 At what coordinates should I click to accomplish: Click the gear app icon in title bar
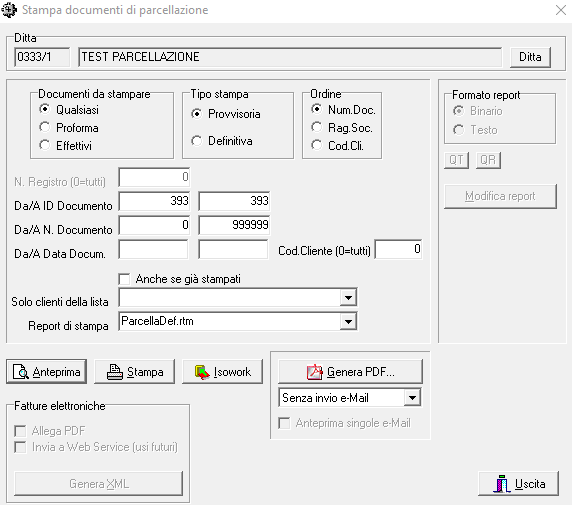click(x=9, y=10)
